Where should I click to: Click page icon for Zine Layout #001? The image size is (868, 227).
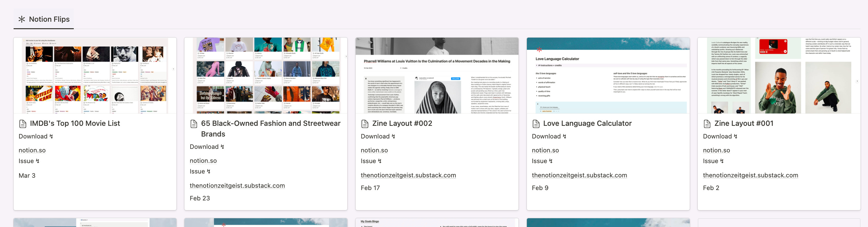707,124
